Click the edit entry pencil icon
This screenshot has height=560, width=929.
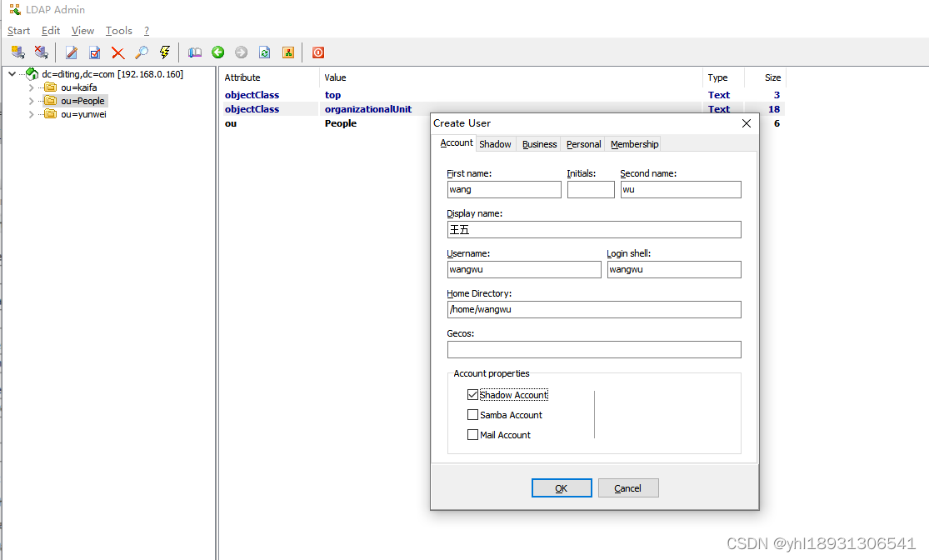click(71, 52)
